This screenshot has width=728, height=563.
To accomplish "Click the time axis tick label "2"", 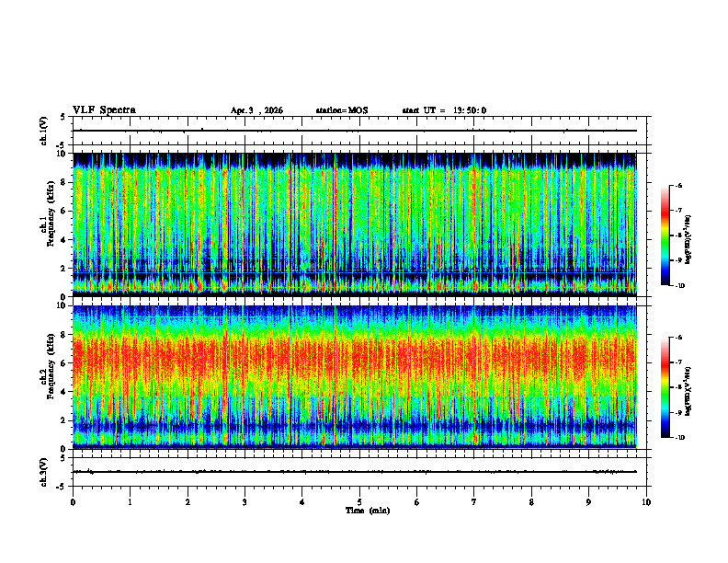I will click(188, 502).
